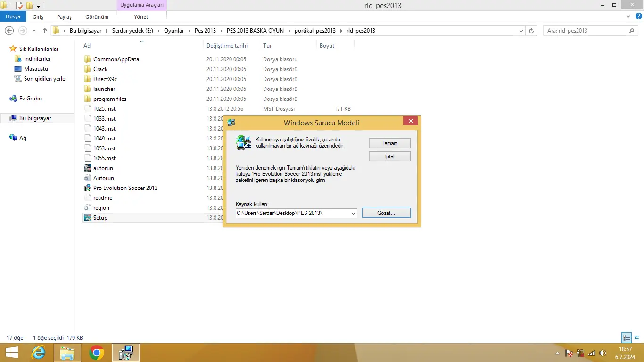Open Quick Access Toolbar customize dropdown
This screenshot has height=362, width=644.
(39, 6)
